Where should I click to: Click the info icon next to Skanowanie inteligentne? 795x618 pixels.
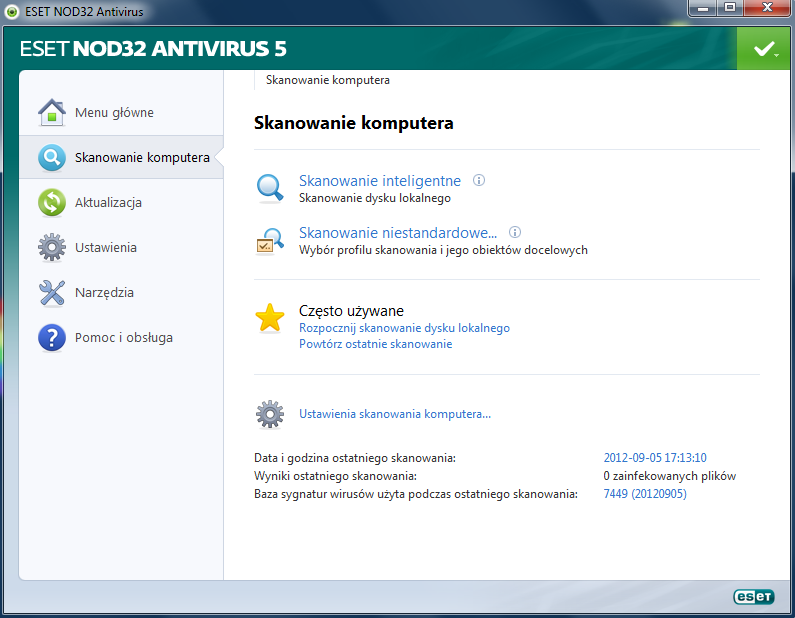[479, 180]
